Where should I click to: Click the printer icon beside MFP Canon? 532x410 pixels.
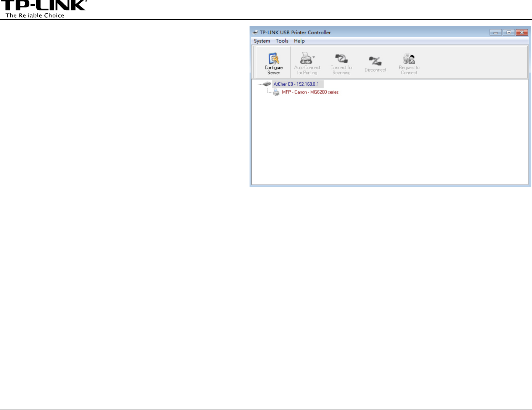276,92
